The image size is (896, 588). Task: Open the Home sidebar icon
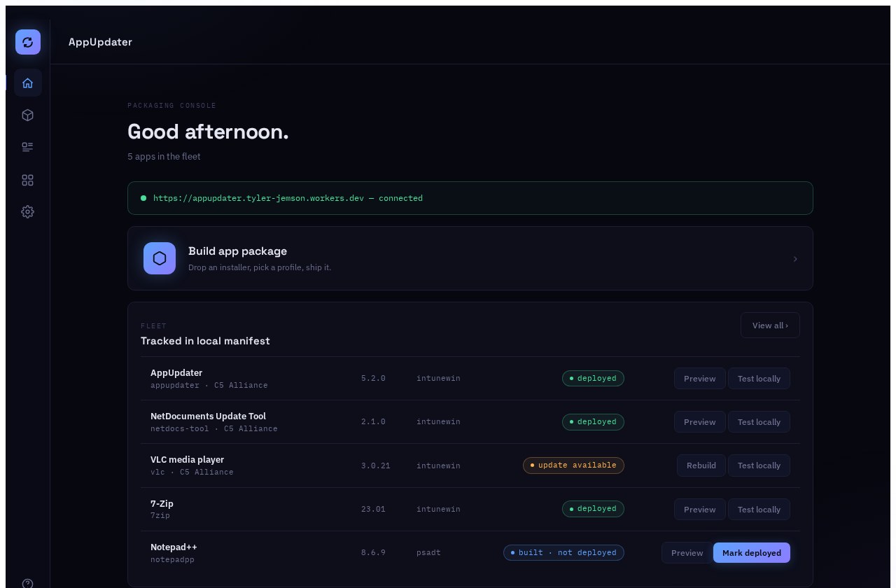[x=28, y=83]
